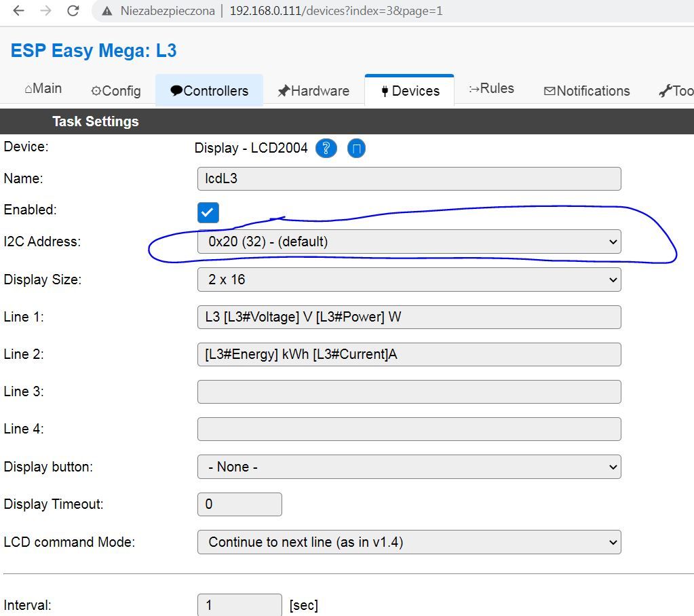The width and height of the screenshot is (694, 616).
Task: Click the Line 2 text field
Action: point(409,354)
